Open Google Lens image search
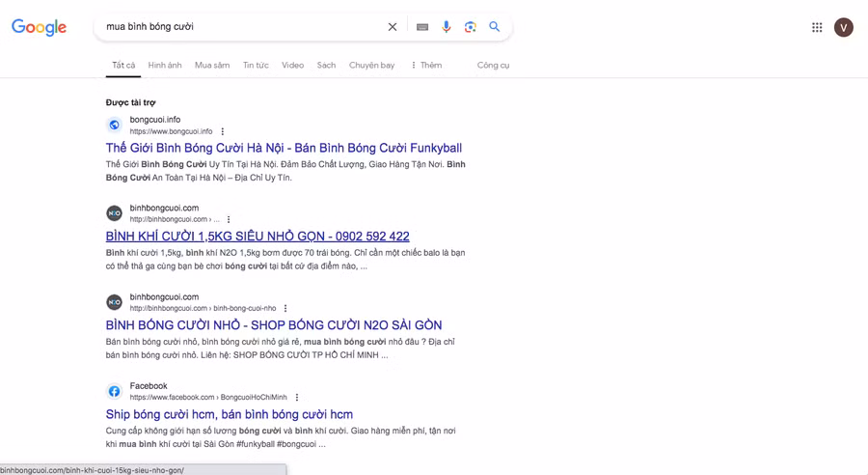This screenshot has height=475, width=868. [471, 27]
